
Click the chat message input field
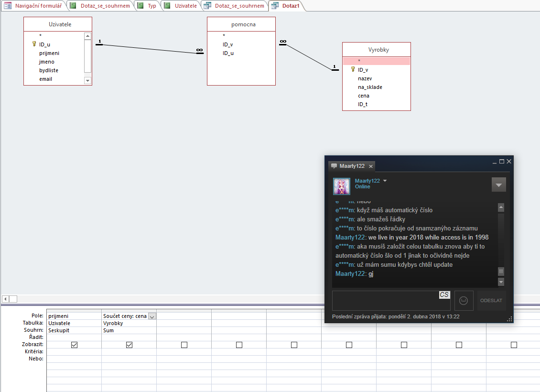tap(391, 301)
